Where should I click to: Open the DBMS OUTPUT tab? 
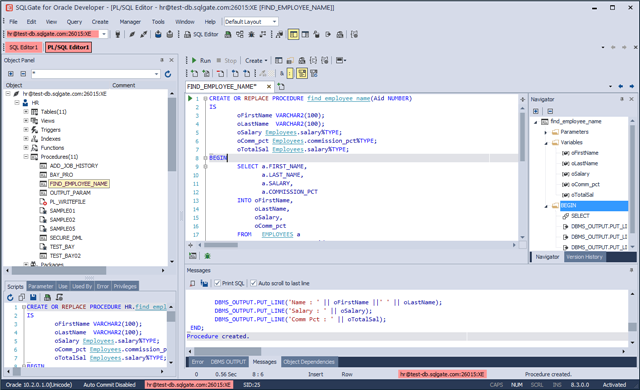click(x=228, y=362)
